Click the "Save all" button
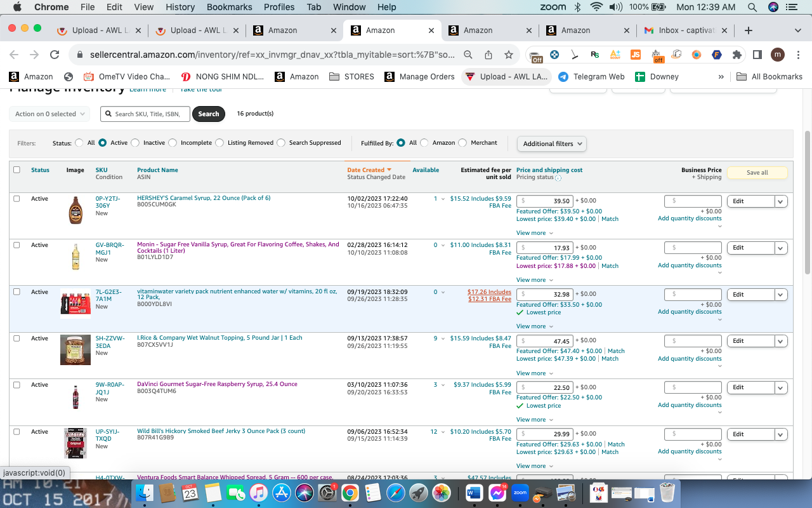812x508 pixels. point(757,173)
